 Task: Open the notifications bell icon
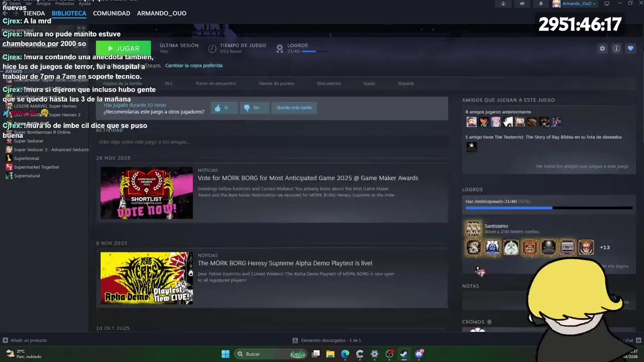541,4
